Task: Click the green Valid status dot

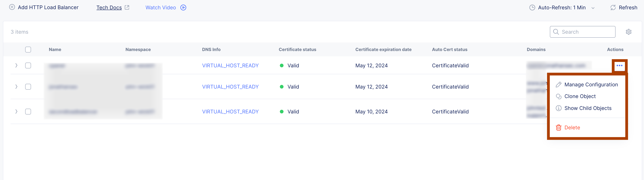Action: pyautogui.click(x=282, y=65)
